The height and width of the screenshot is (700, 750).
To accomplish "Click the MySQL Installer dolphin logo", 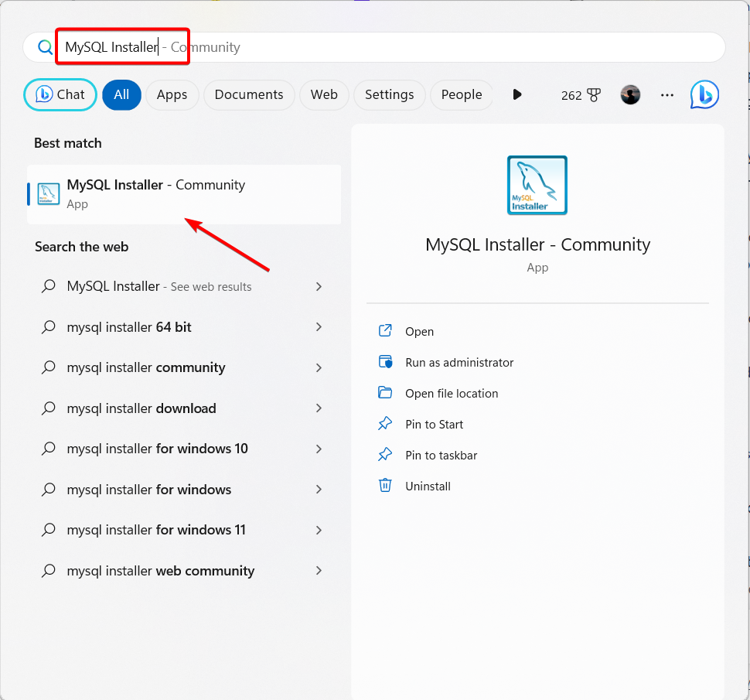I will click(537, 185).
